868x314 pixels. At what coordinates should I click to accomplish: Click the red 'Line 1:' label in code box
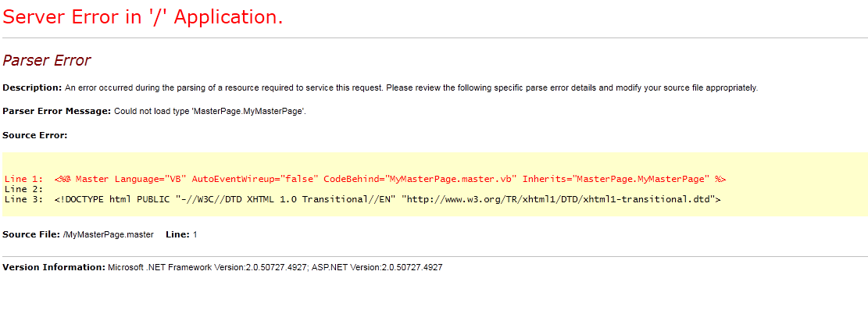[x=23, y=179]
